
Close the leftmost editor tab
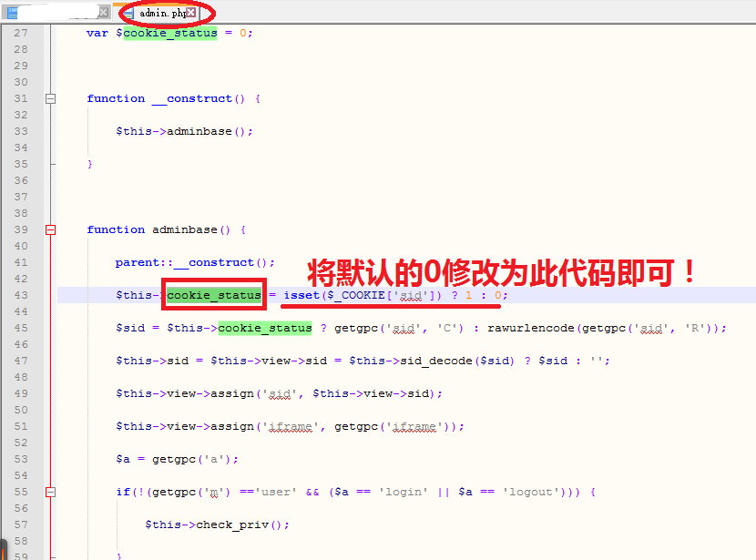click(x=103, y=13)
